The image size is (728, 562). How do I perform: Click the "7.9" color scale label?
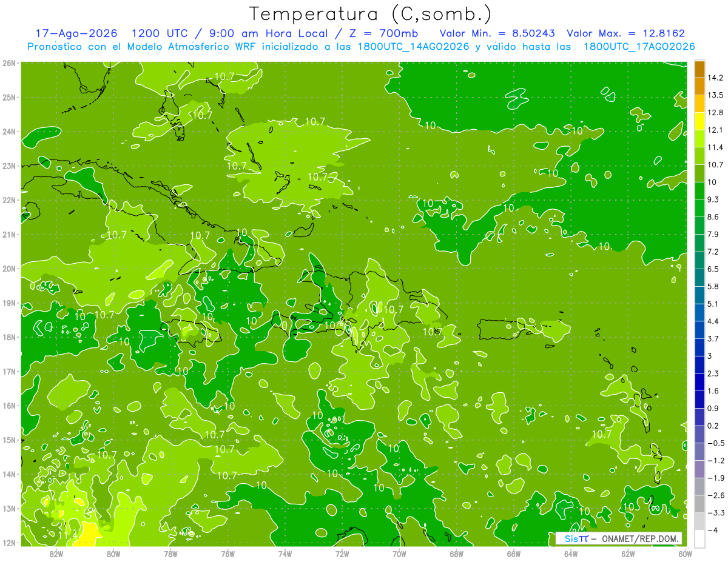[713, 234]
